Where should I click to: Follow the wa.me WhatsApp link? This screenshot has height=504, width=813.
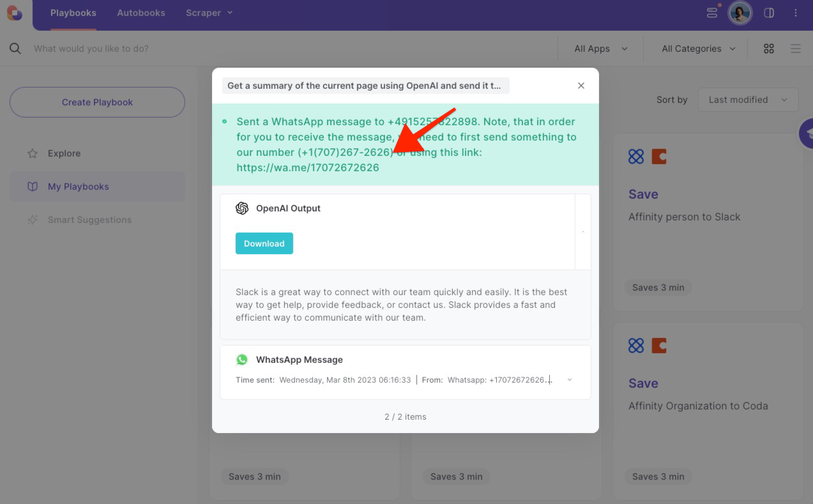[x=307, y=167]
